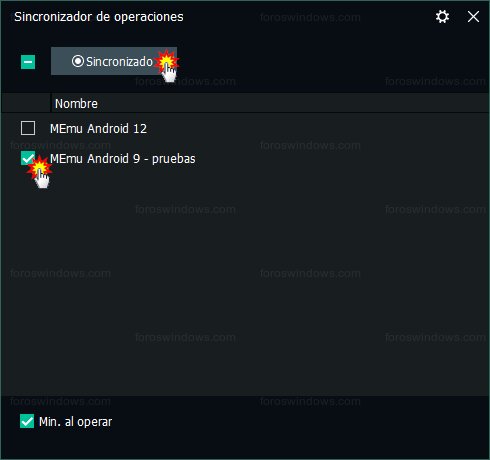Open the synchronizer settings gear

pos(442,16)
